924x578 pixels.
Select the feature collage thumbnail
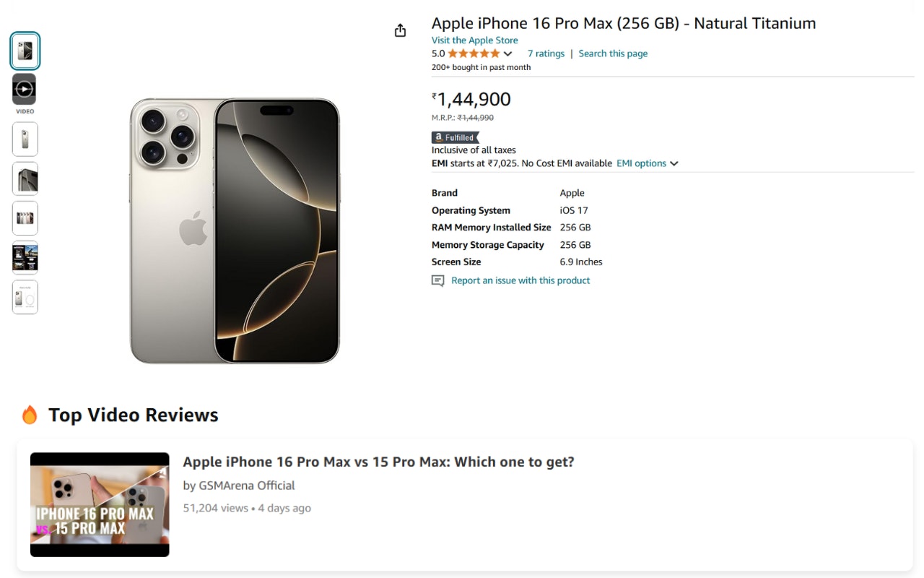pos(25,258)
